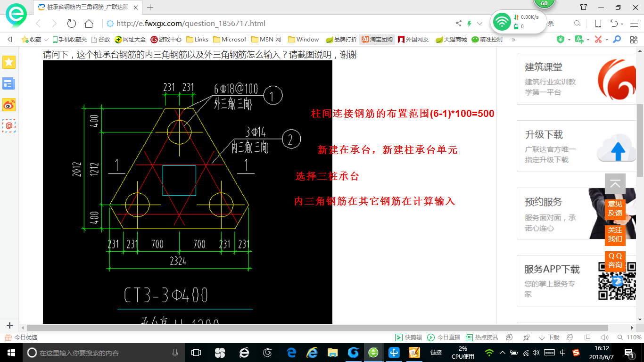Click the browser forward arrow
Screen dimensions: 644x362
click(54, 24)
